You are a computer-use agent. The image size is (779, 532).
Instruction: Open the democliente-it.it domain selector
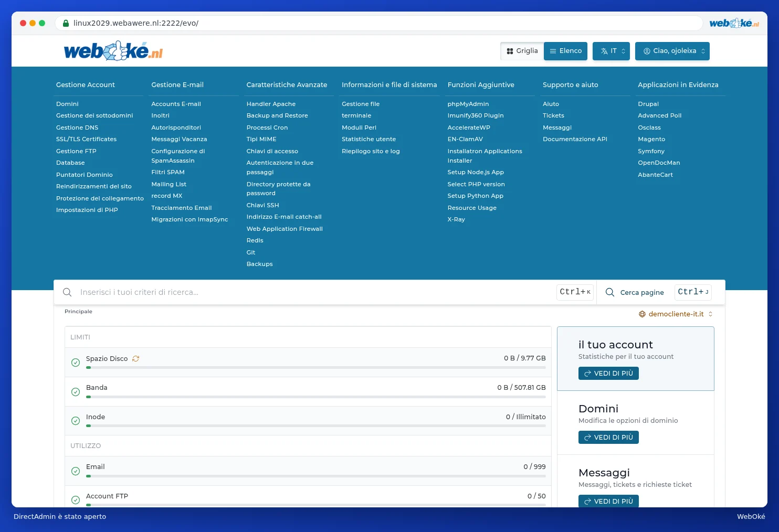pos(676,314)
